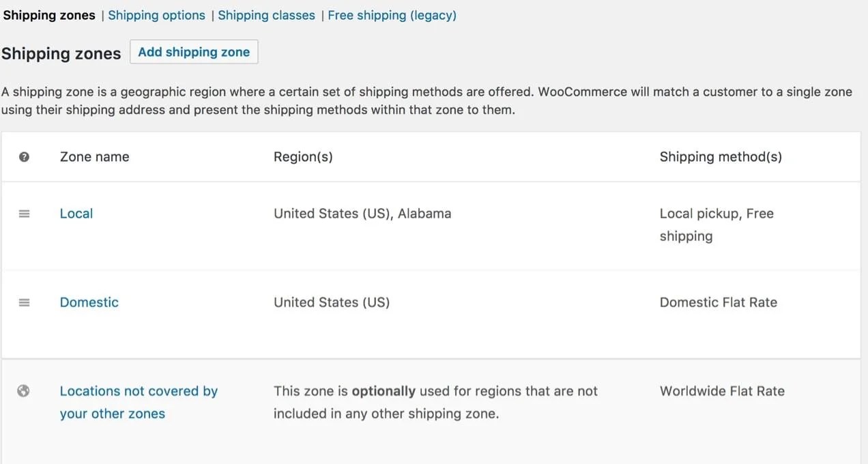Click the Zone name column header
This screenshot has width=868, height=464.
tap(94, 156)
